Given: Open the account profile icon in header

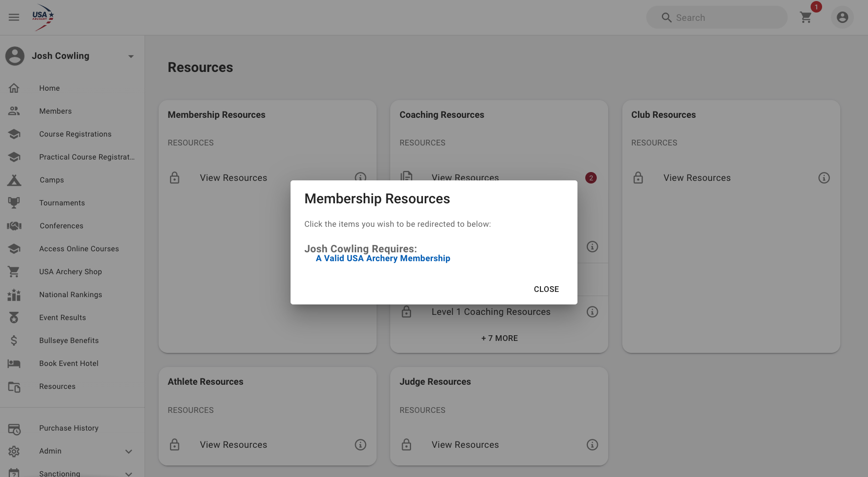Looking at the screenshot, I should [x=842, y=17].
